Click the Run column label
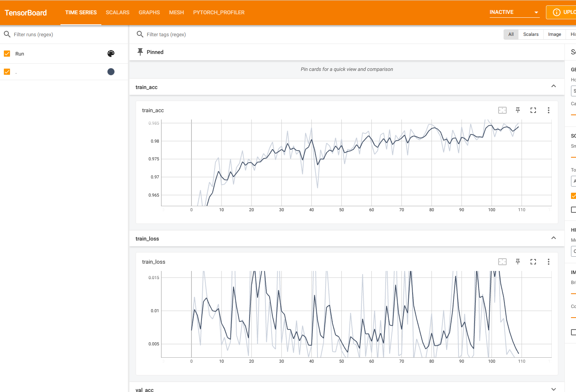Screen dimensions: 576x392 point(20,54)
